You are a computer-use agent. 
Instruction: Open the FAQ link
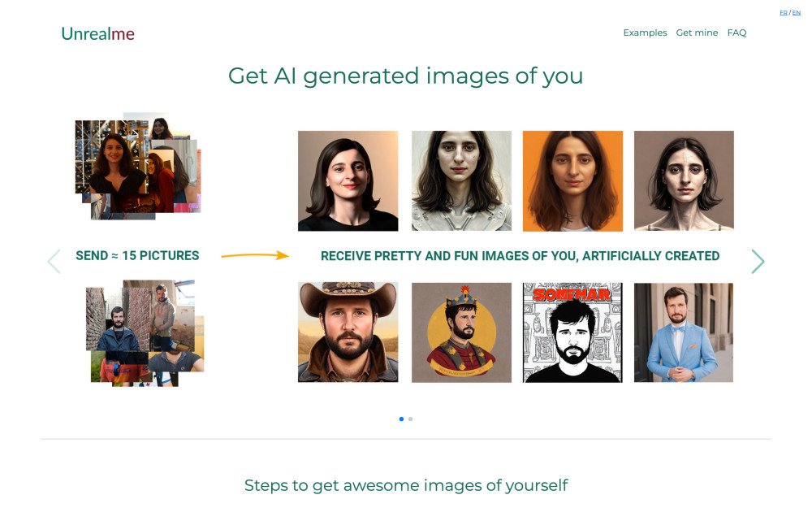(736, 33)
